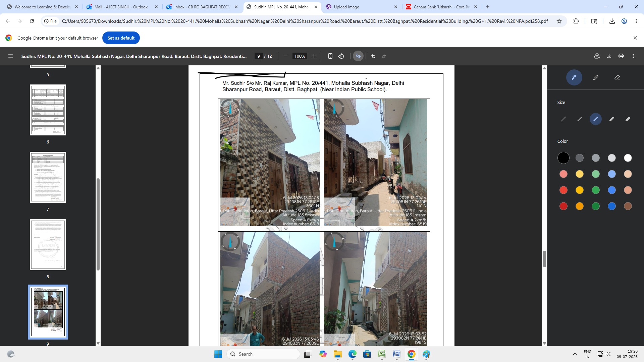This screenshot has height=362, width=644.
Task: Toggle the annotation draw mode in toolbar
Action: tap(358, 56)
